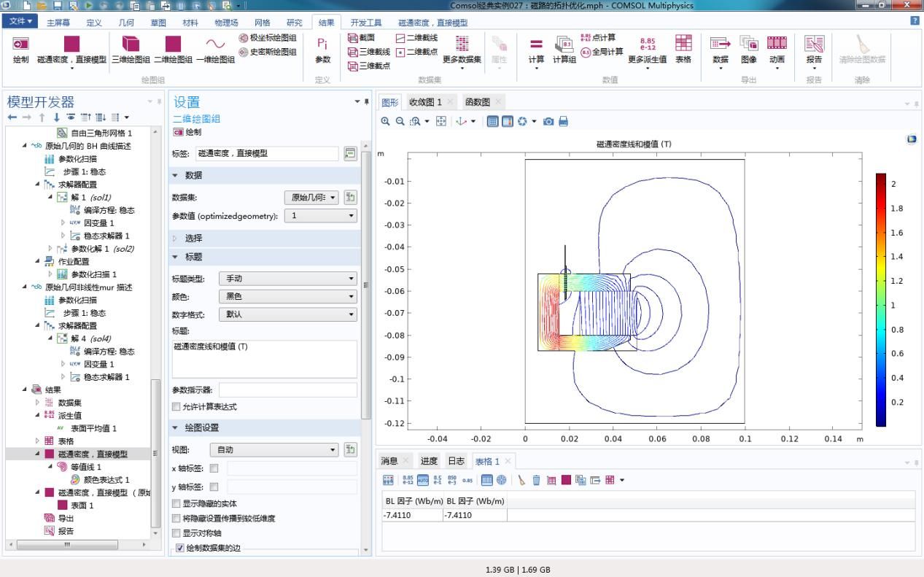The width and height of the screenshot is (924, 577).
Task: Expand 数据集 node in results tree
Action: (x=38, y=403)
